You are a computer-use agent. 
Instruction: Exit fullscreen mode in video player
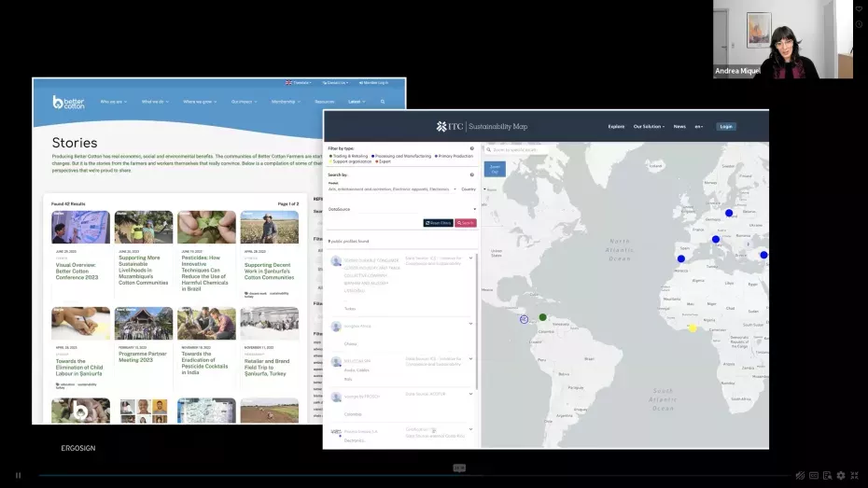click(x=854, y=475)
